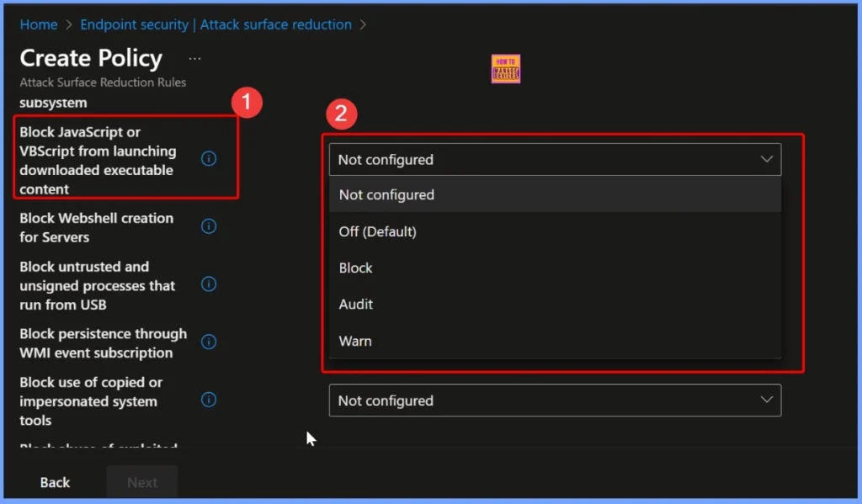The image size is (862, 504).
Task: Click info icon for copied or impersonated system tools
Action: 209,401
